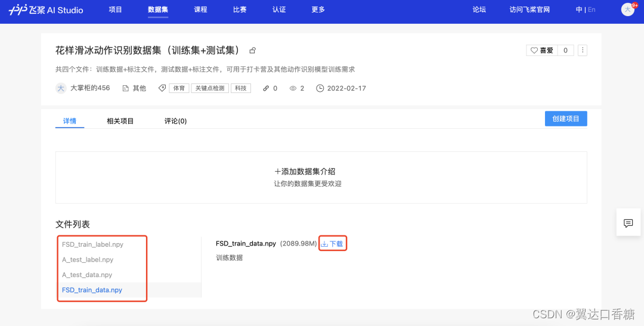Open the three-dot more options menu
The width and height of the screenshot is (644, 326).
(x=583, y=51)
